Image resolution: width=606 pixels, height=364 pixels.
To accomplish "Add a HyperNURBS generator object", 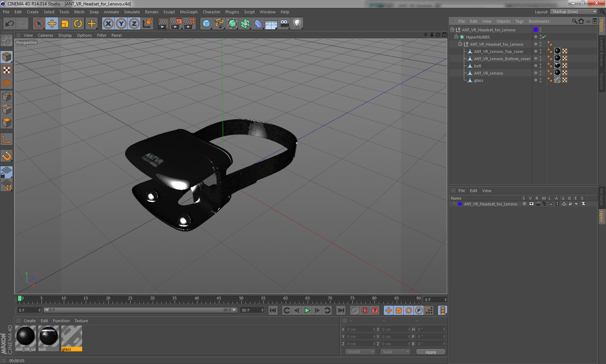I will tap(232, 24).
